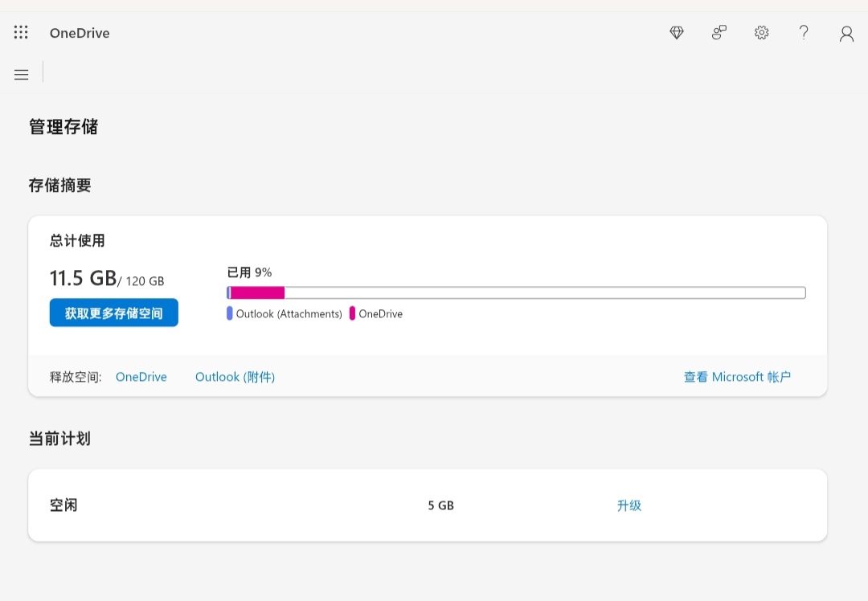Screen dimensions: 868x601
Task: Click the purple Outlook (Attachments) legend swatch
Action: pyautogui.click(x=230, y=313)
